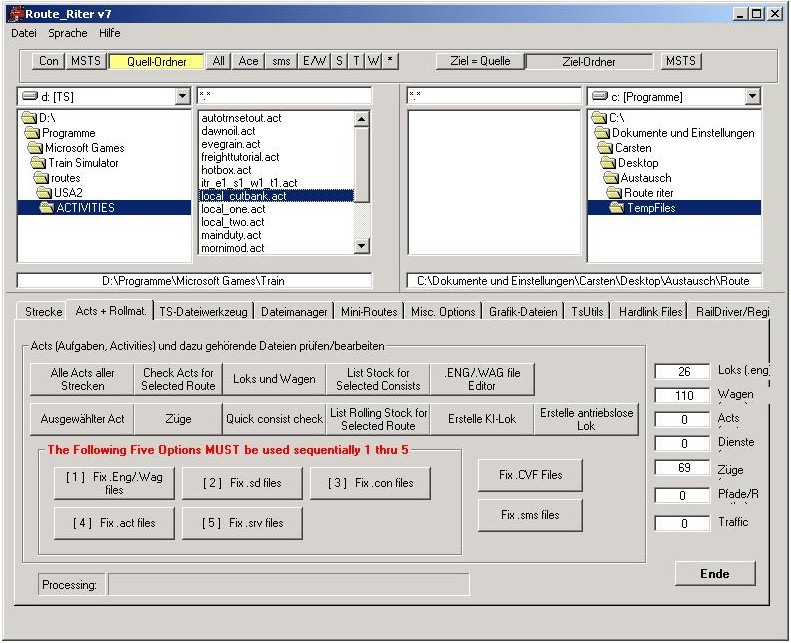
Task: Select autotrnsetout.act in file list
Action: click(x=241, y=118)
